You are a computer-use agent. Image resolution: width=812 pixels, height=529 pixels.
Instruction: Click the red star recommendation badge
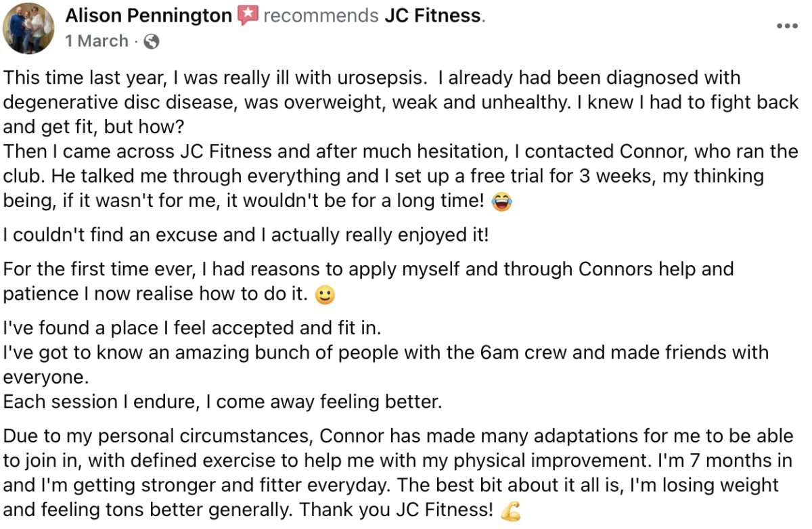pyautogui.click(x=248, y=16)
